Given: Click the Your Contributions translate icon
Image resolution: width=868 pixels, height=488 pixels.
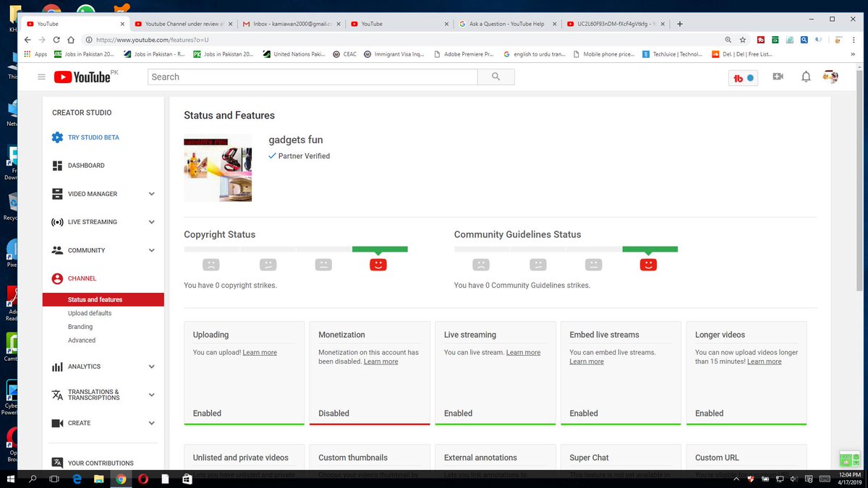Looking at the screenshot, I should pos(57,463).
